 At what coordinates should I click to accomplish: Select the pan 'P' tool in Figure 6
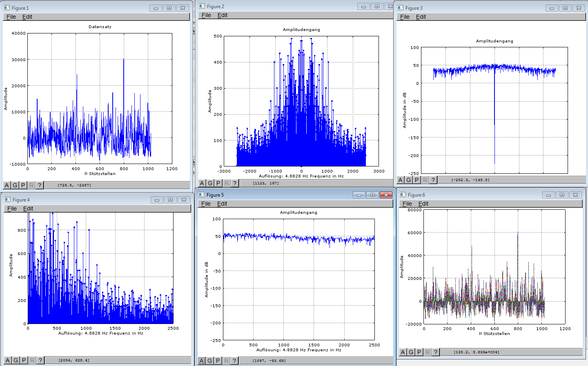(x=419, y=352)
